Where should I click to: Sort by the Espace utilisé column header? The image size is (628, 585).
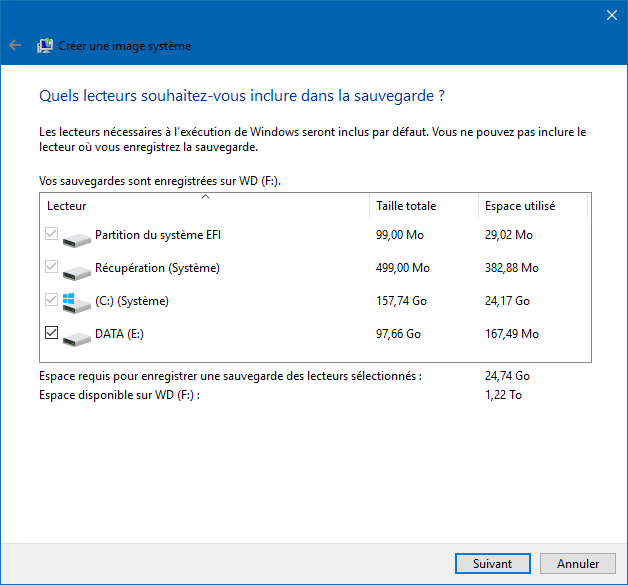pyautogui.click(x=533, y=206)
